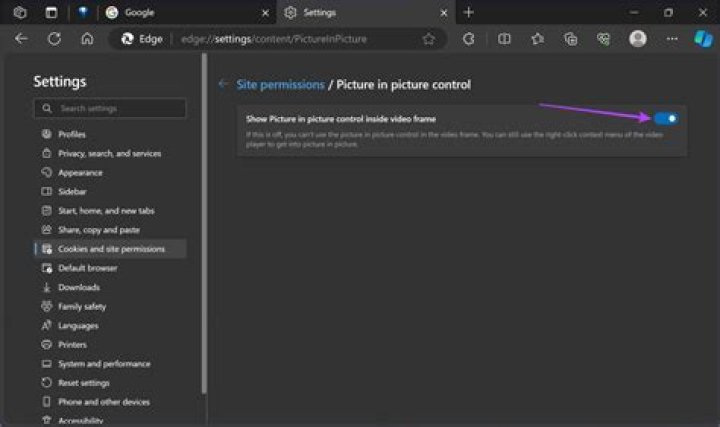Open Favorites list

pyautogui.click(x=537, y=39)
